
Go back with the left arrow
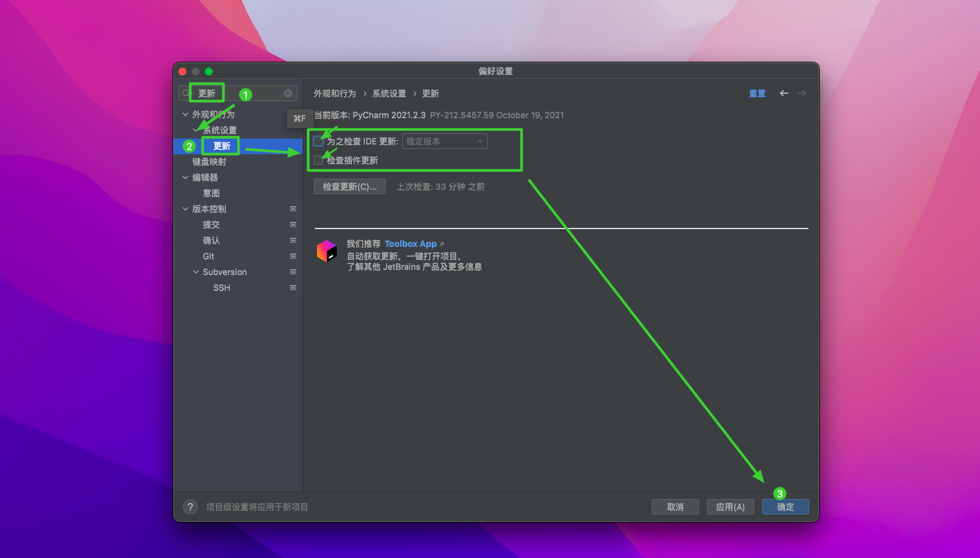[x=784, y=93]
